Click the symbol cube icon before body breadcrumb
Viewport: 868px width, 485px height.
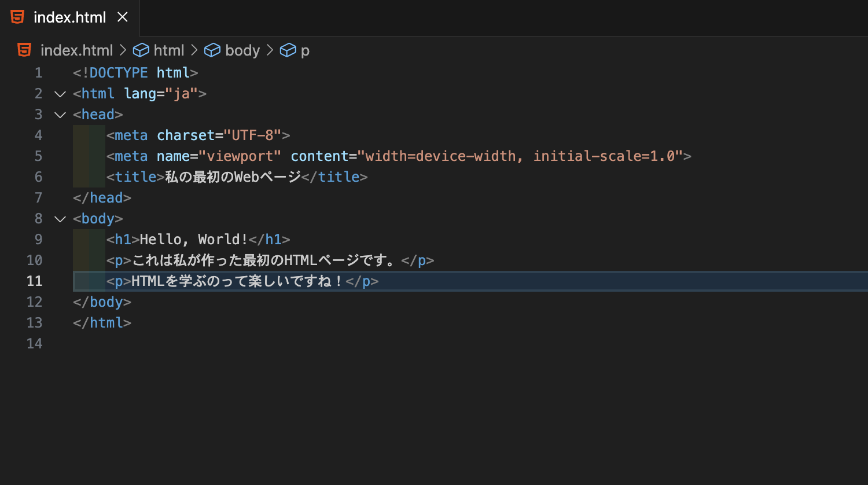tap(212, 50)
